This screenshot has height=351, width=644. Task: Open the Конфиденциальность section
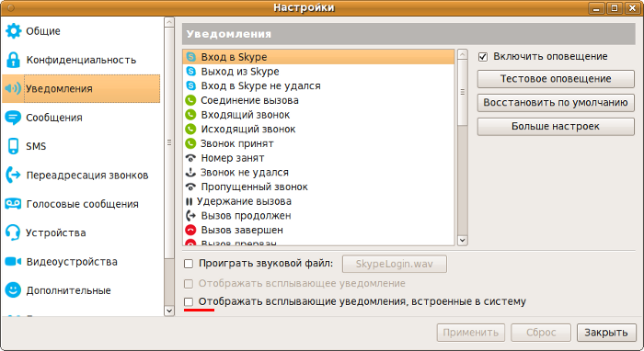click(81, 60)
